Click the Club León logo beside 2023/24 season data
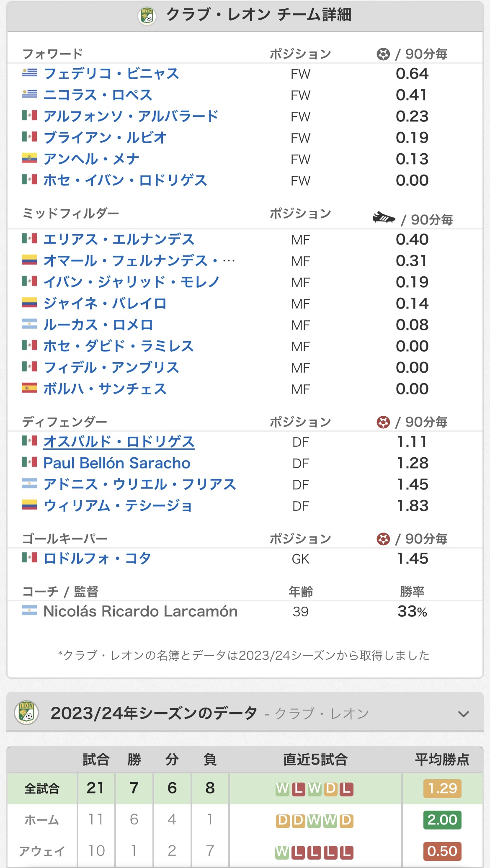Screen dimensions: 490x868 tap(26, 713)
